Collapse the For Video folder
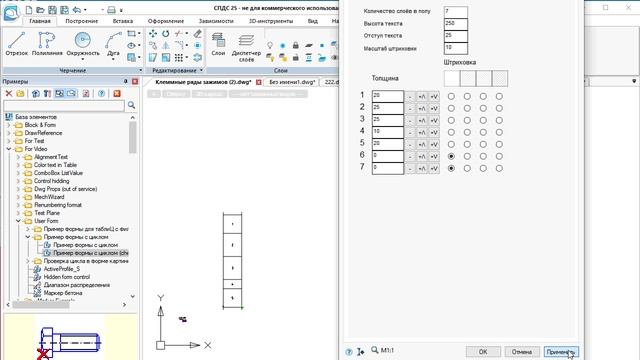The height and width of the screenshot is (360, 640). [x=9, y=149]
